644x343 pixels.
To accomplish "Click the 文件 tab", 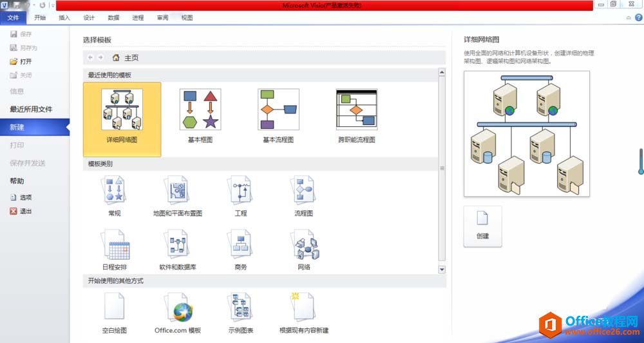I will 13,17.
